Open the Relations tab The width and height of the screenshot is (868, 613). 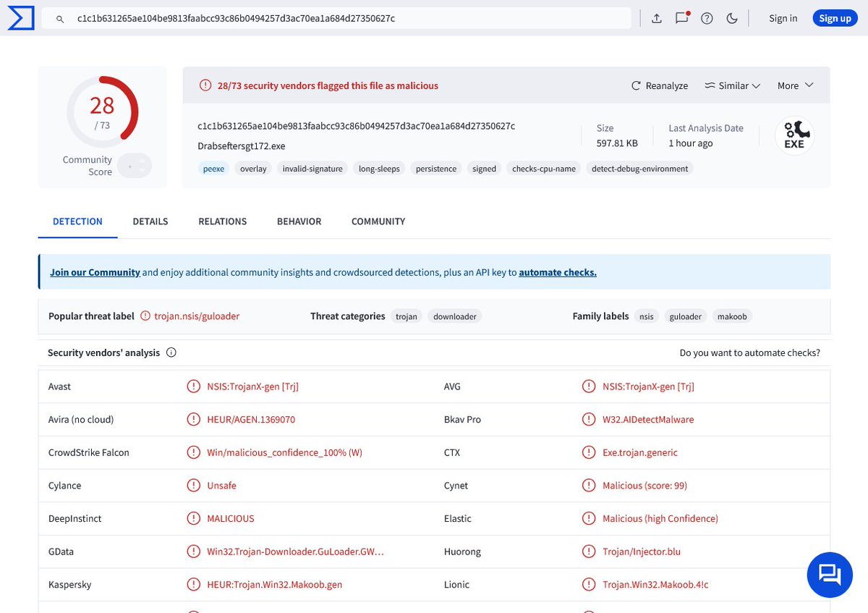click(222, 221)
